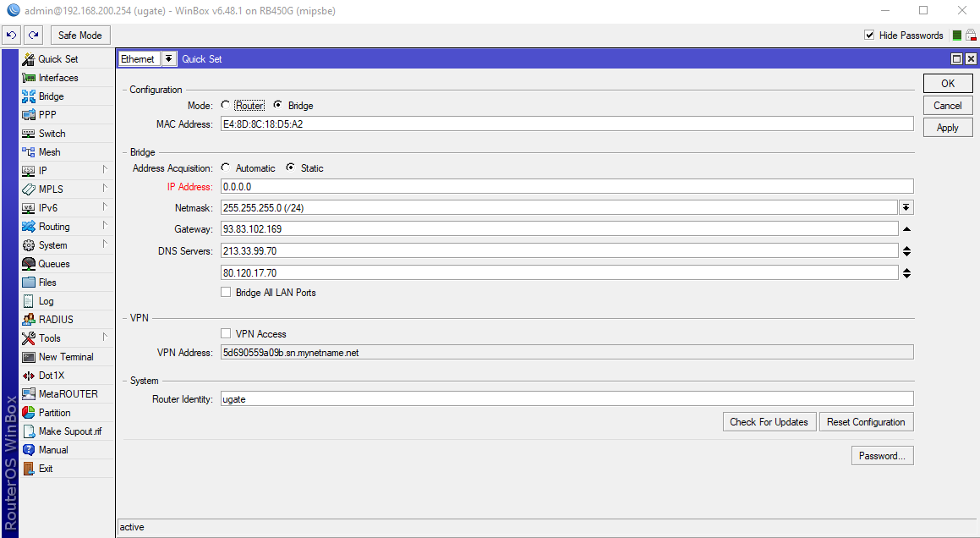This screenshot has height=538, width=980.
Task: Click Check For Updates button
Action: click(769, 421)
